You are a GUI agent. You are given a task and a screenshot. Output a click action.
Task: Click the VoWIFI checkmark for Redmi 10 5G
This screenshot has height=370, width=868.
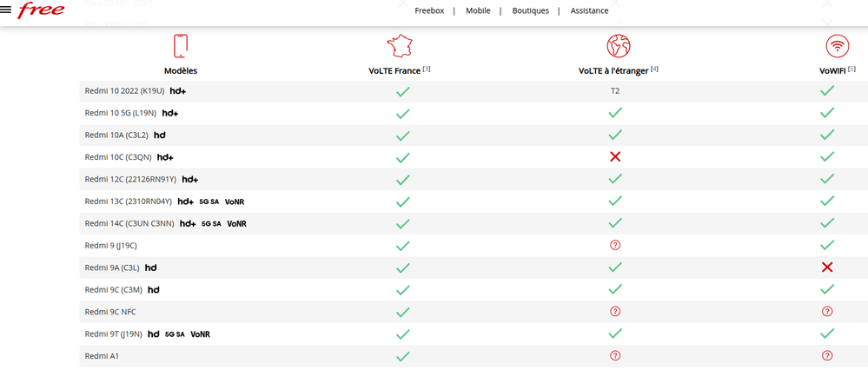(x=827, y=113)
